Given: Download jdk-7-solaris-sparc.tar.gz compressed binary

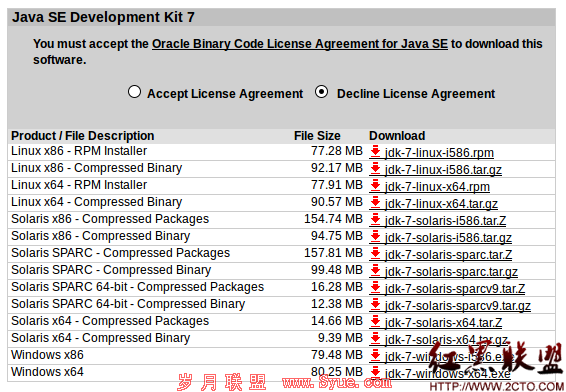Looking at the screenshot, I should point(451,272).
